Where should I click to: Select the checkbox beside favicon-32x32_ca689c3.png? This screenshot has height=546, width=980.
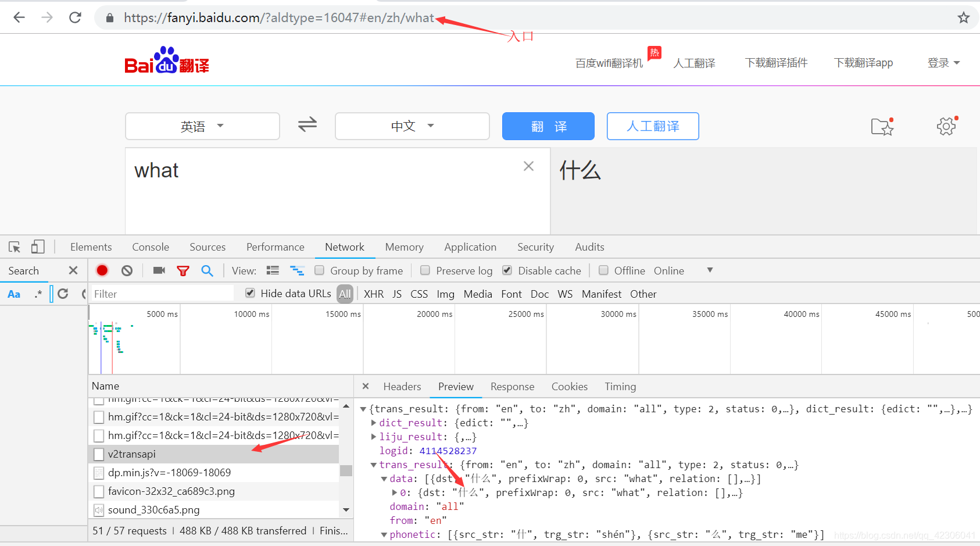click(x=99, y=491)
